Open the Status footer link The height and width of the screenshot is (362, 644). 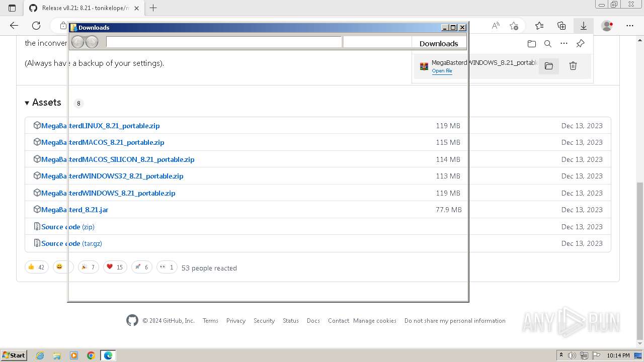pyautogui.click(x=291, y=321)
